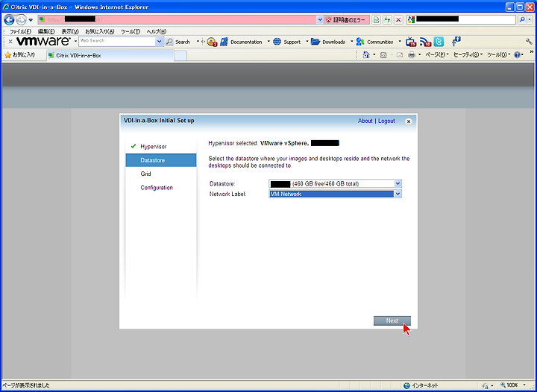Click the Print icon in command bar
Viewport: 537px width, 392px height.
pos(412,55)
